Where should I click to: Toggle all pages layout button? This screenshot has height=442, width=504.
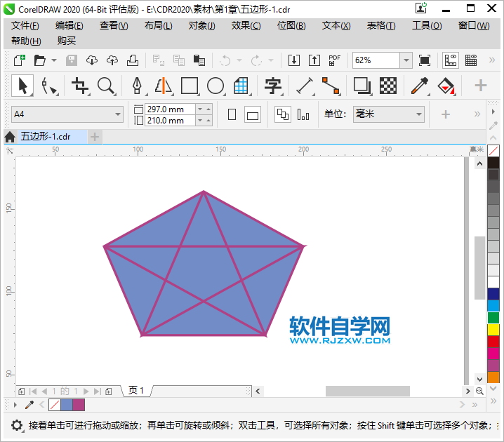pos(283,114)
